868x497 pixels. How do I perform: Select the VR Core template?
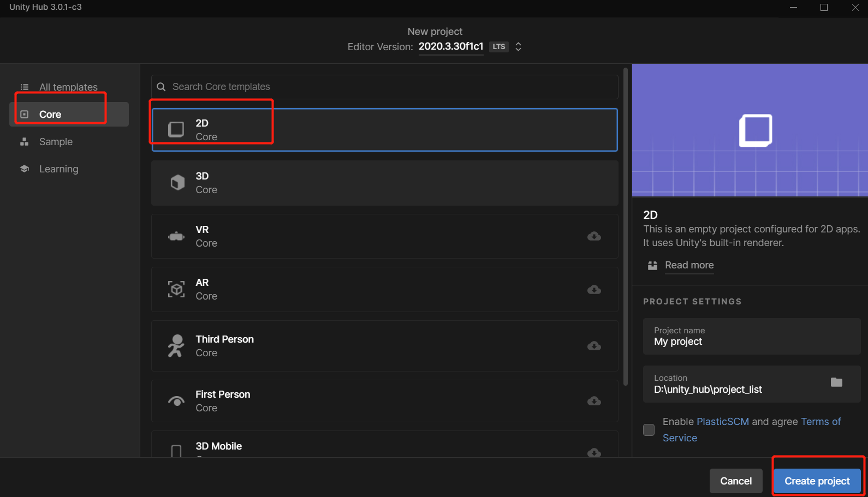tap(384, 236)
